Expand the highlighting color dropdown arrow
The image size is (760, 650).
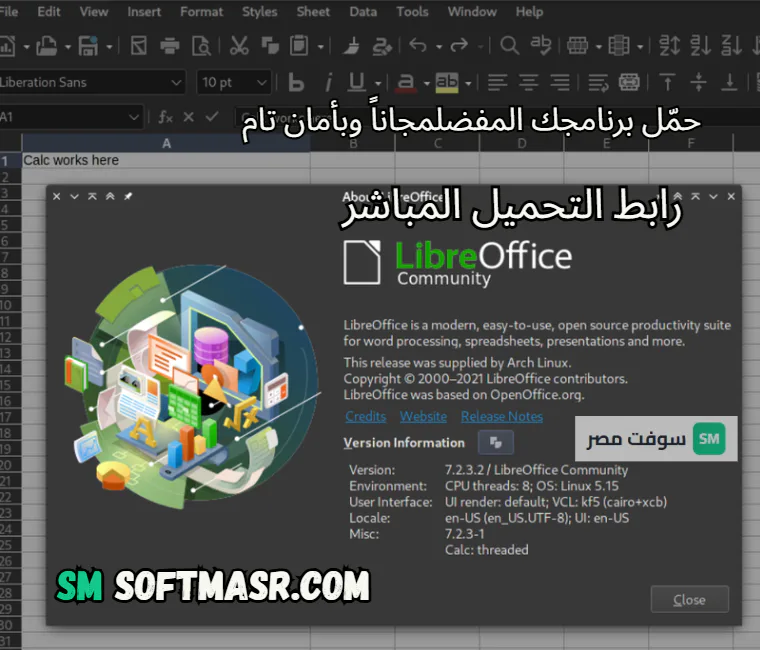coord(468,84)
